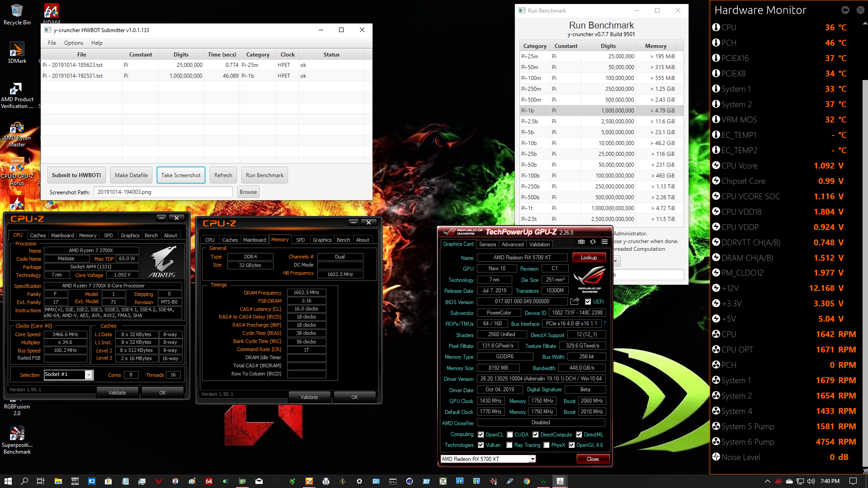
Task: Click the Bus Interface question mark icon
Action: 604,324
